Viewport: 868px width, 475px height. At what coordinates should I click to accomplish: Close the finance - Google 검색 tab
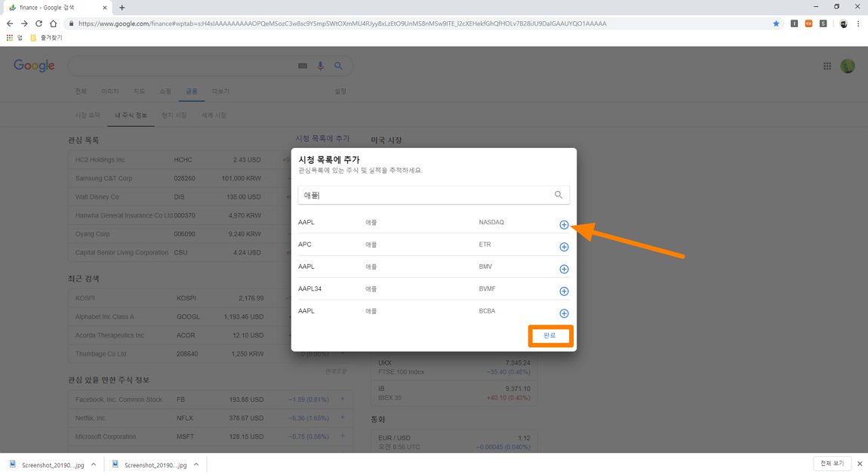point(105,8)
